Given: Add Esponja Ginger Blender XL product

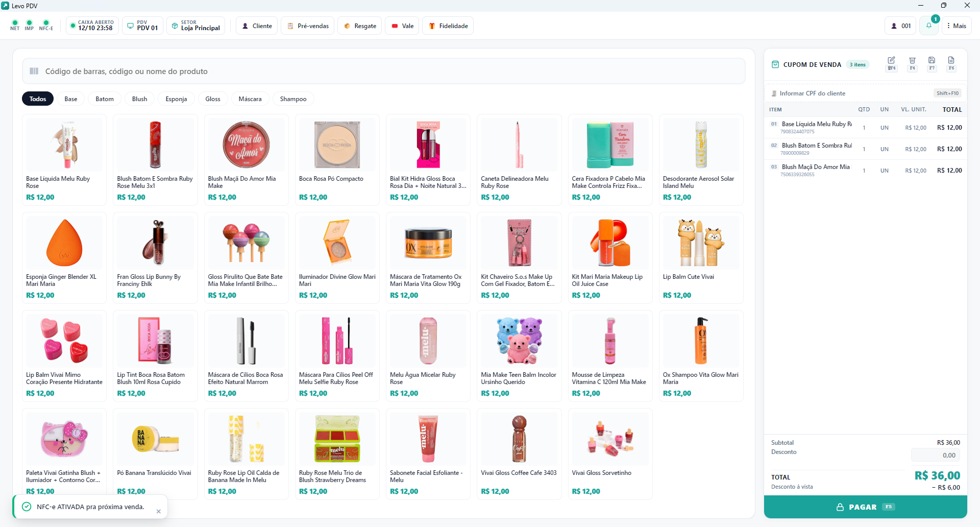Looking at the screenshot, I should point(64,257).
